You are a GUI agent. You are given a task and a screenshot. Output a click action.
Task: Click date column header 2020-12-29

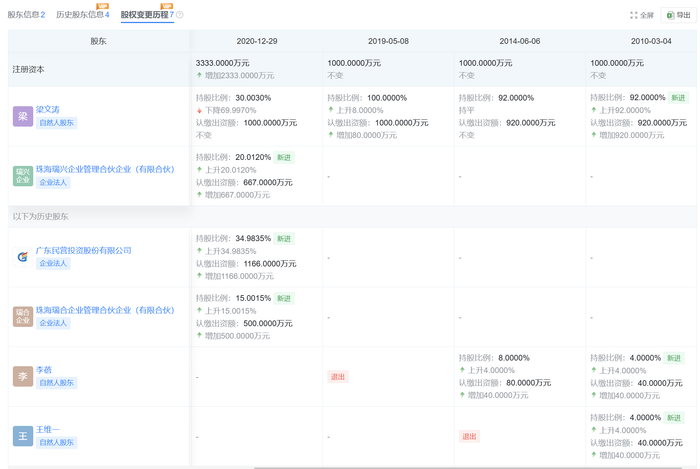(257, 41)
